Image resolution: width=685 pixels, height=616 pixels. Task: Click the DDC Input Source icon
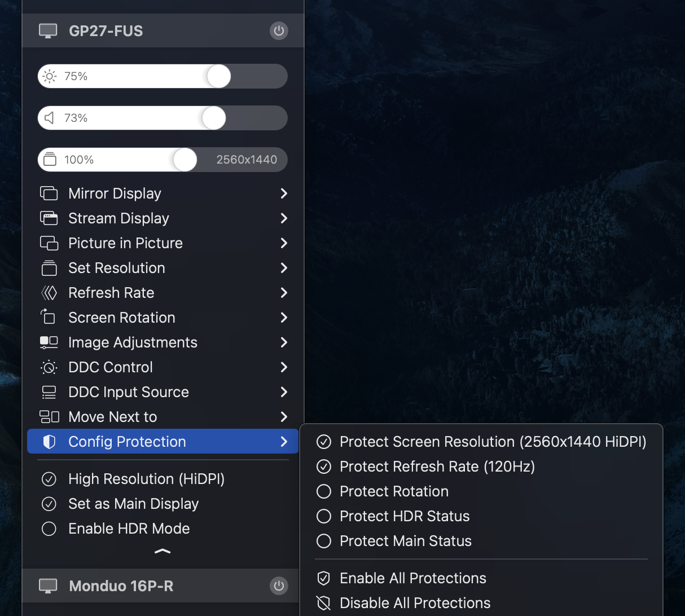[x=49, y=392]
